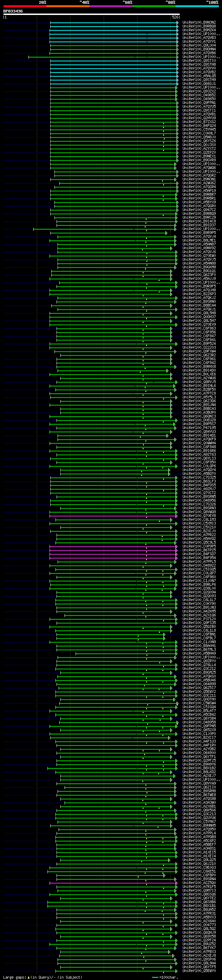Click hit label UniRef100_Q9STI1
The width and height of the screenshot is (222, 980).
199,110
